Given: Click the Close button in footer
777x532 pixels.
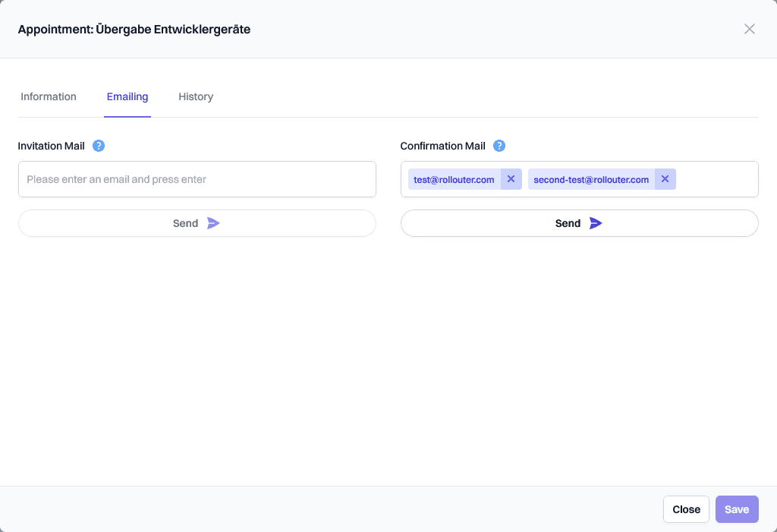Looking at the screenshot, I should (x=686, y=509).
